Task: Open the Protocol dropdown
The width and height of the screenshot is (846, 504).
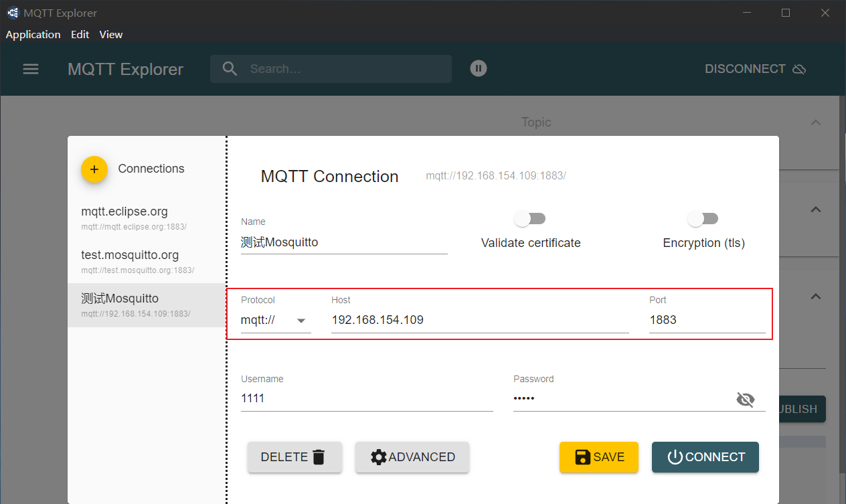Action: [x=301, y=321]
